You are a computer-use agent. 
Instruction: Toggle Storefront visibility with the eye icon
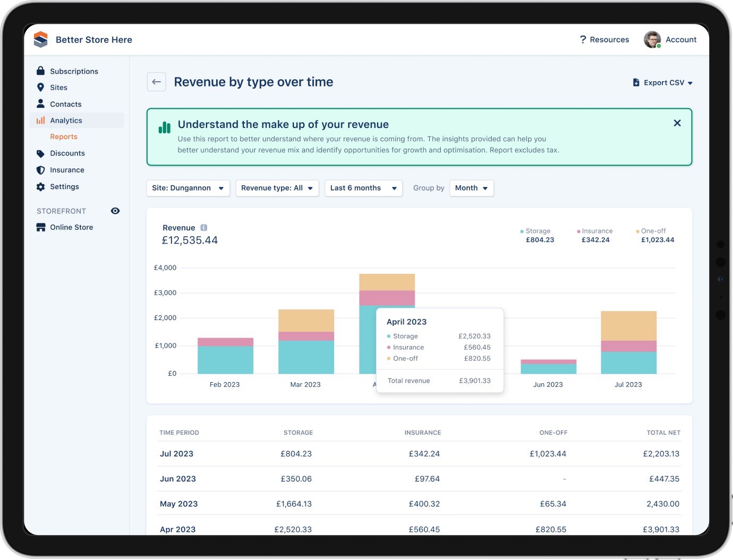point(115,211)
